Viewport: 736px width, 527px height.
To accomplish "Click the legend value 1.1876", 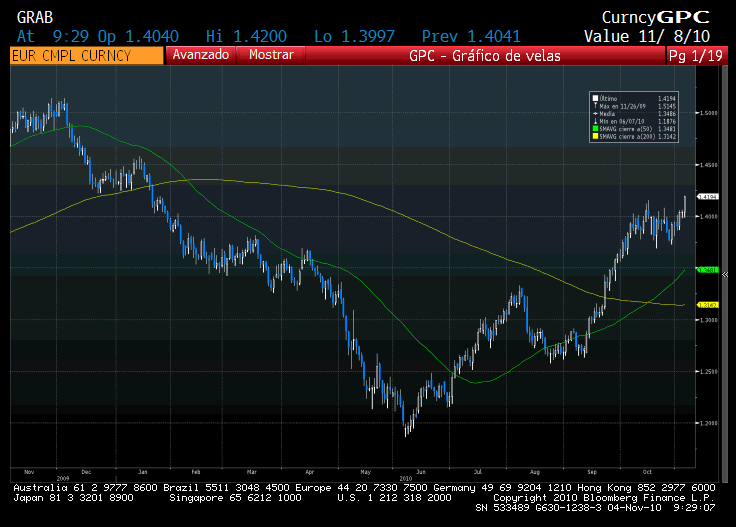I will point(667,121).
